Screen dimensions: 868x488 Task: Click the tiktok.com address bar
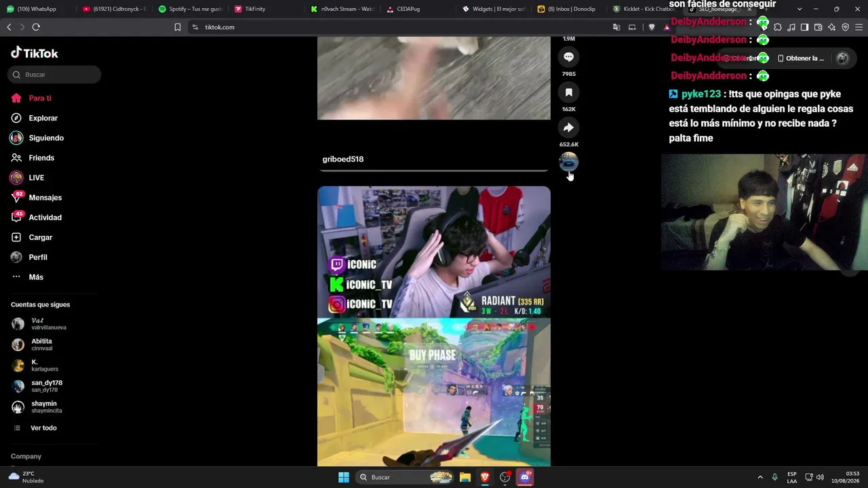click(x=400, y=27)
